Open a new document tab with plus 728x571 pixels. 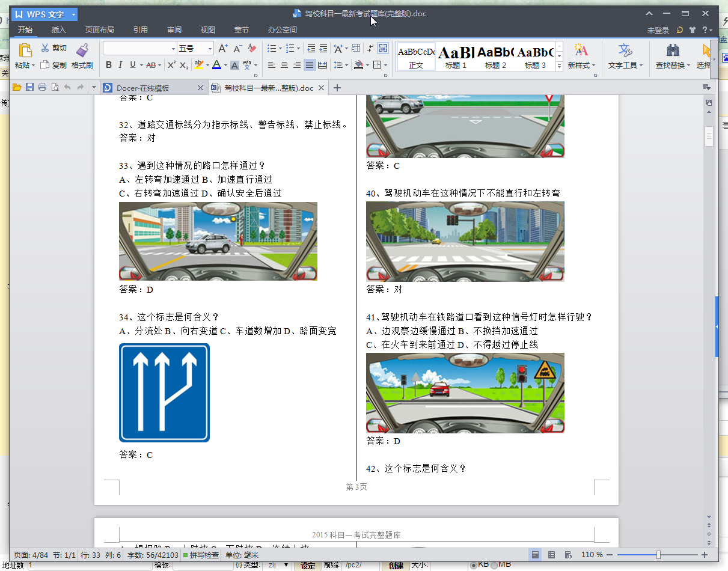(x=337, y=88)
